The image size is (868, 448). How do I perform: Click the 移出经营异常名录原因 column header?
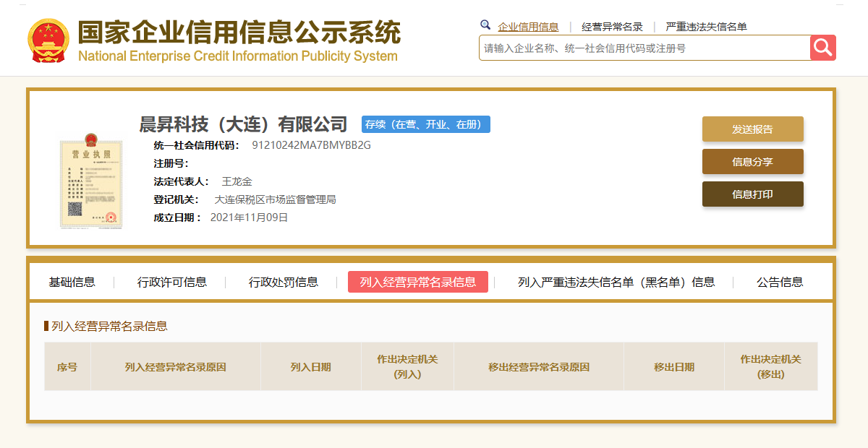[539, 367]
